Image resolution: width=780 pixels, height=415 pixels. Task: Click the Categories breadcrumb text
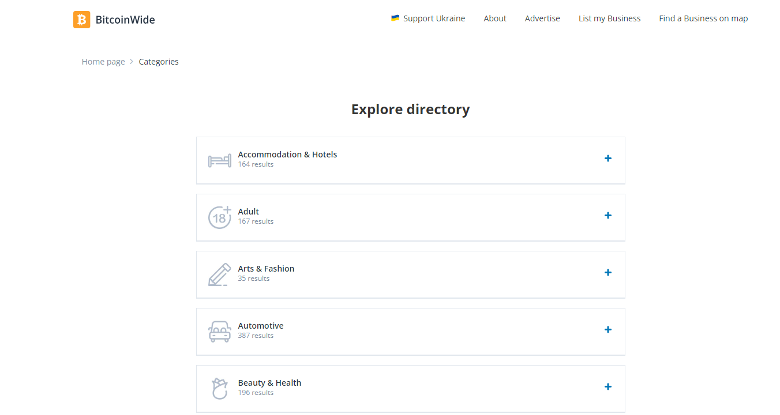coord(158,62)
